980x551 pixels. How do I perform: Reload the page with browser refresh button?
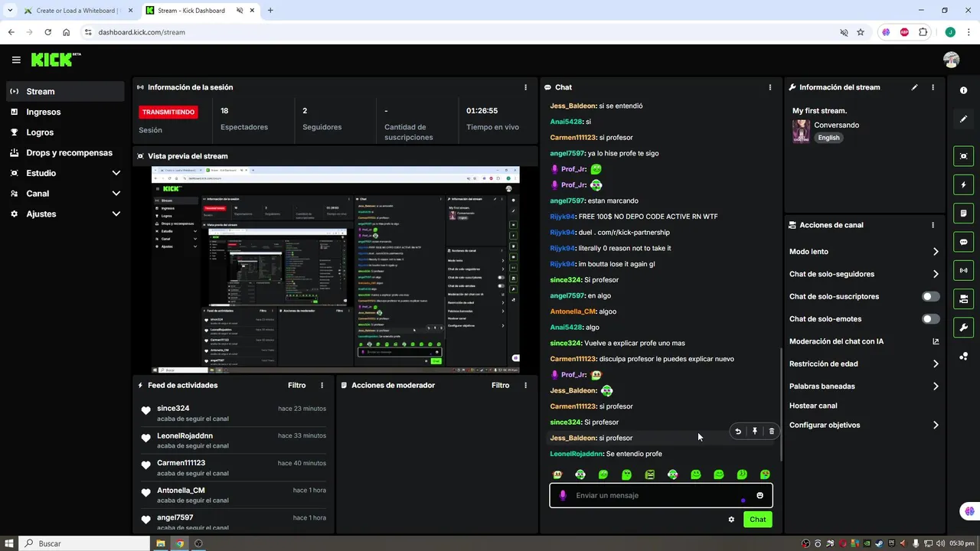(48, 32)
